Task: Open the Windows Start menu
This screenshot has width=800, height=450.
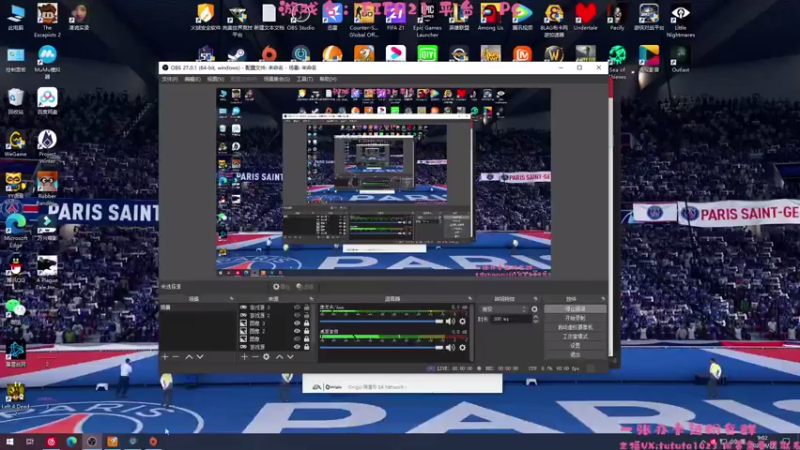Action: [x=10, y=441]
